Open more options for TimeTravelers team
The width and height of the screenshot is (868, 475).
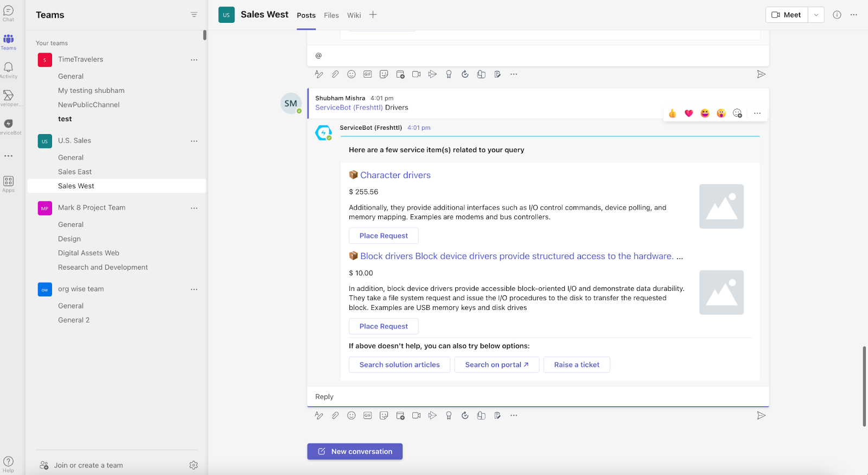(x=194, y=60)
